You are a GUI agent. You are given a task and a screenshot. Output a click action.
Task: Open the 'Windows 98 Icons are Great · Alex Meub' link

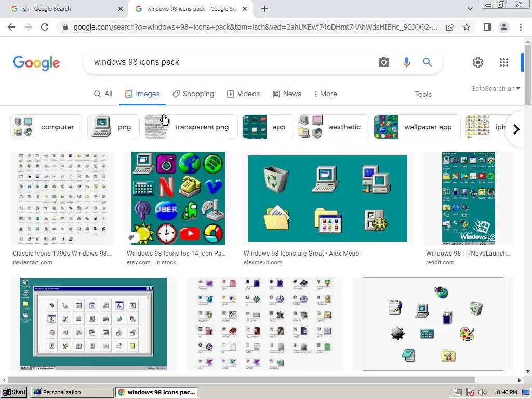point(301,254)
